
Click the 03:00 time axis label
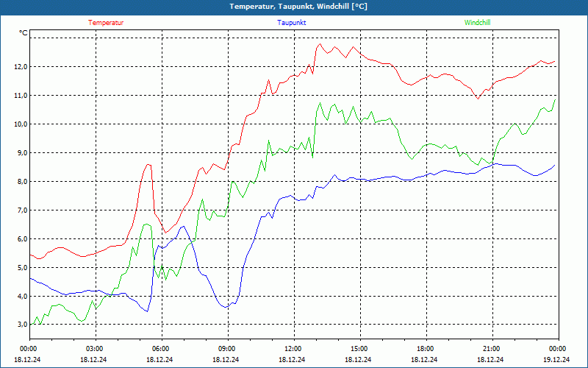click(96, 349)
